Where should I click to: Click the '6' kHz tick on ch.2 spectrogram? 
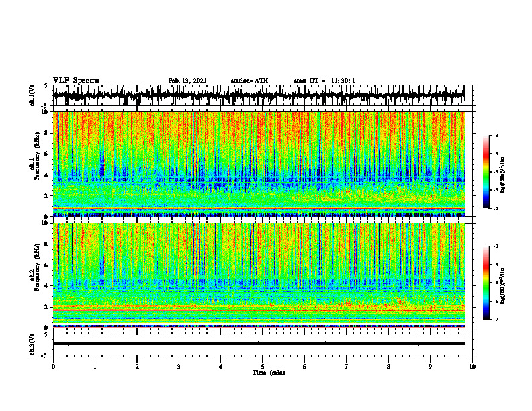(46, 265)
